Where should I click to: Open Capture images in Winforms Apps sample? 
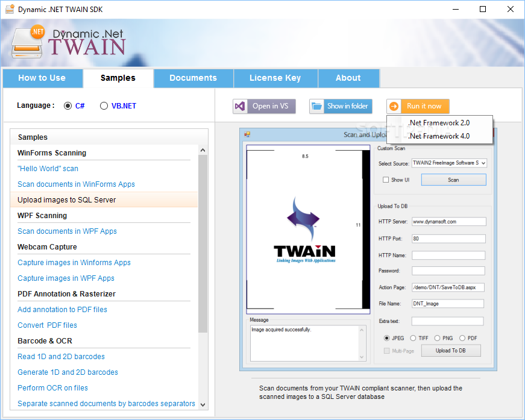[x=74, y=263]
